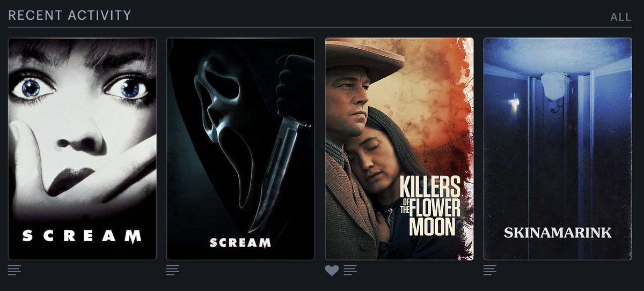The width and height of the screenshot is (644, 291).
Task: Click the SCREAM title text on the black-and-white poster
Action: click(x=82, y=235)
